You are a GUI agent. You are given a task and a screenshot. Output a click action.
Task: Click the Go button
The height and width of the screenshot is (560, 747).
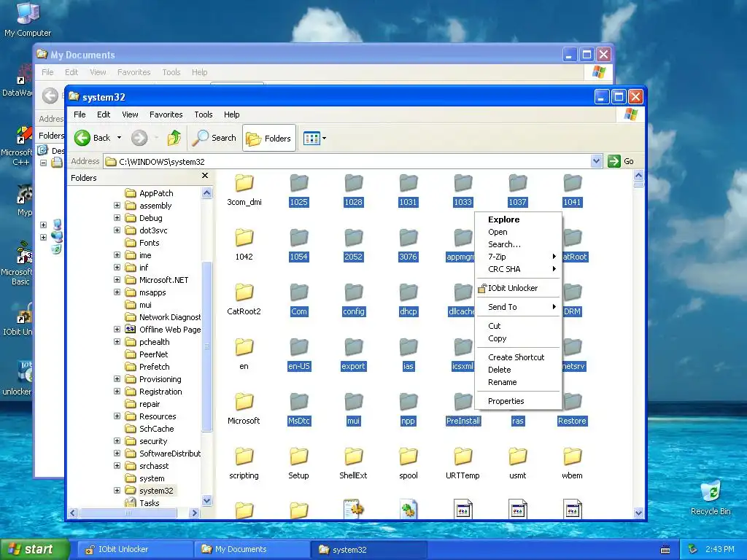click(621, 161)
